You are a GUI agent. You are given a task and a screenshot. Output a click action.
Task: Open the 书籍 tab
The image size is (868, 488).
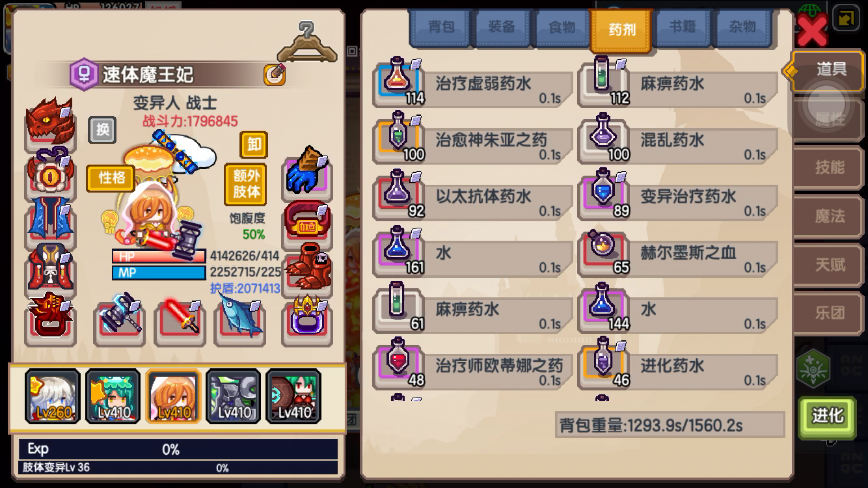pyautogui.click(x=683, y=27)
